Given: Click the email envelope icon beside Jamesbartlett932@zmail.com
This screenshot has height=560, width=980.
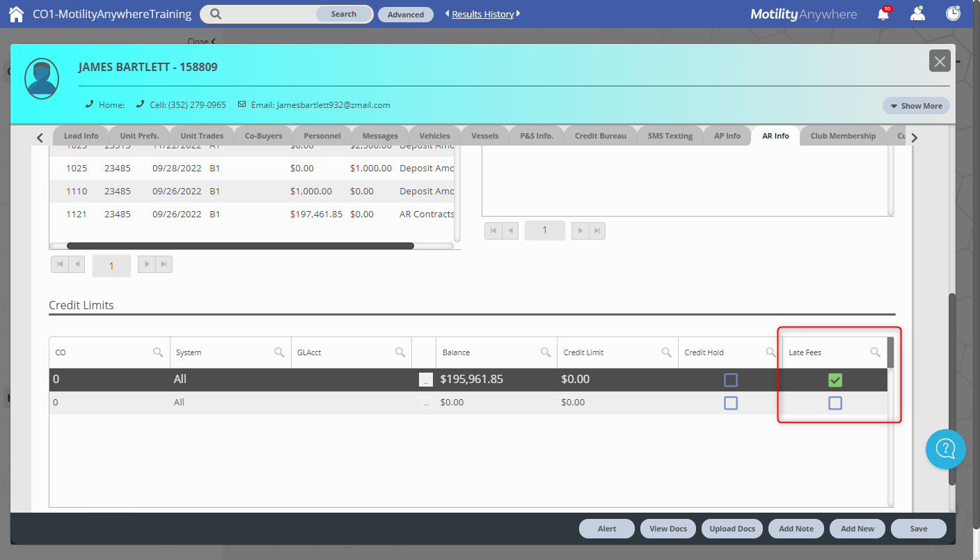Looking at the screenshot, I should (242, 104).
